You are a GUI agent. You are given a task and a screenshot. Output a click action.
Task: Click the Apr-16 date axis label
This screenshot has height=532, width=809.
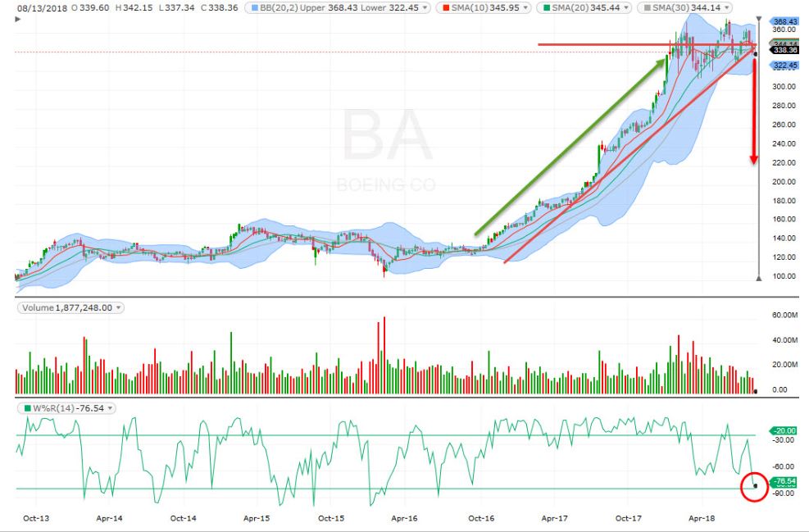click(404, 518)
